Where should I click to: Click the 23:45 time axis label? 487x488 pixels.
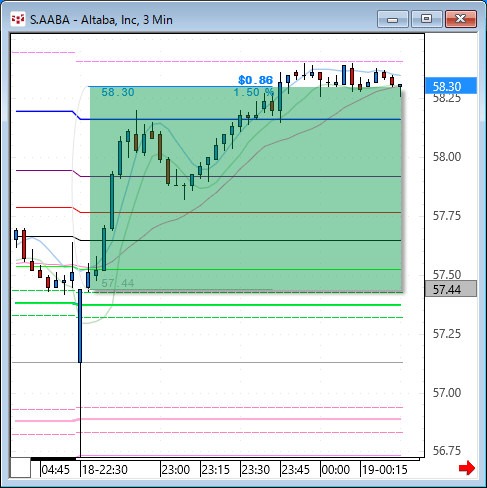pyautogui.click(x=296, y=470)
